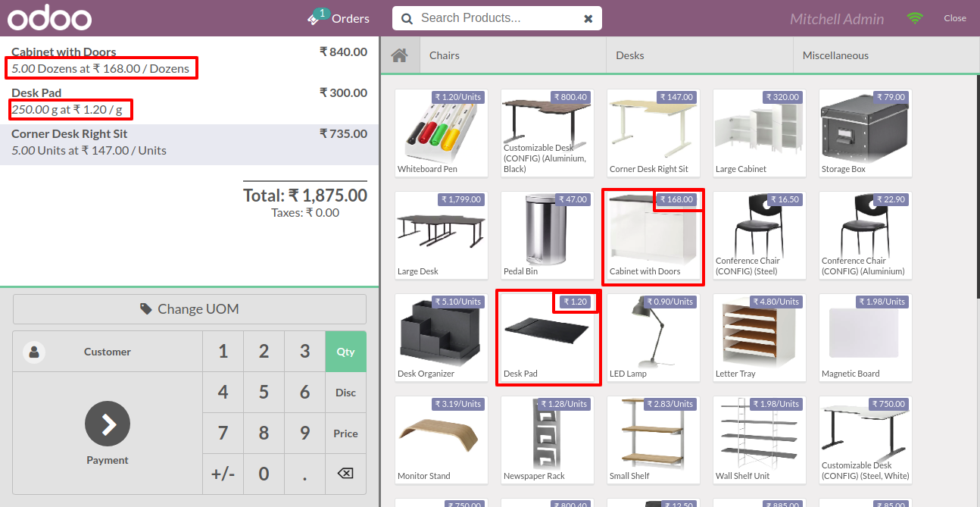Click the Payment arrow circle

pos(108,424)
